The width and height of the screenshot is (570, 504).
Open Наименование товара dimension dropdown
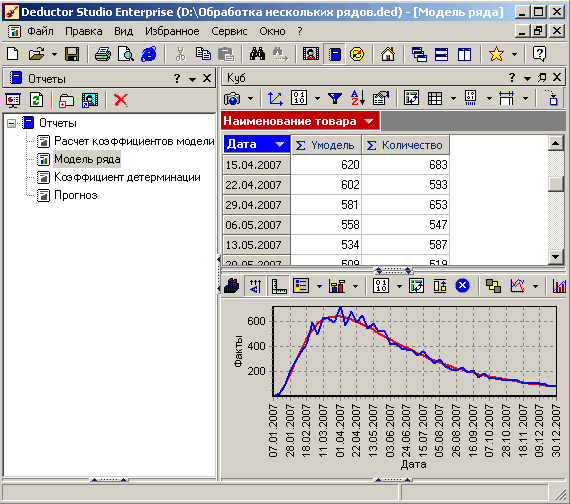pyautogui.click(x=369, y=121)
